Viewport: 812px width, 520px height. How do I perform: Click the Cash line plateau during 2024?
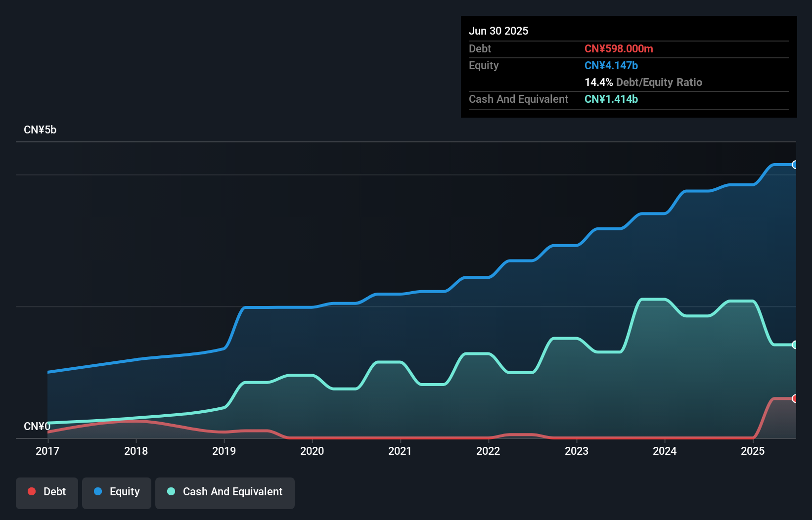653,300
